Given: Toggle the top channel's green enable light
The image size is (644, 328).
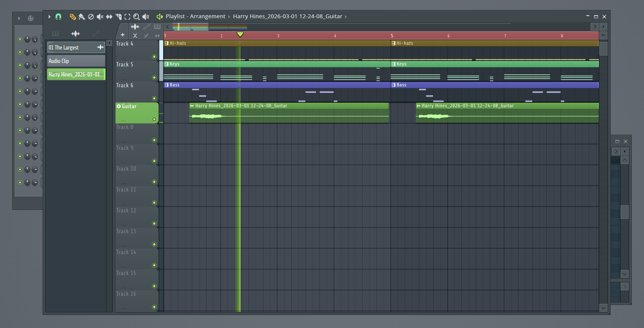Looking at the screenshot, I should [x=20, y=39].
